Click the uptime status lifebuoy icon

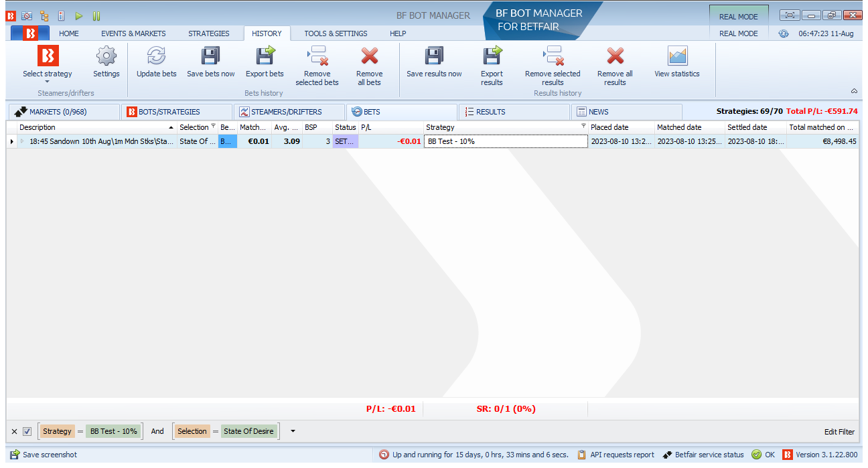coord(384,455)
